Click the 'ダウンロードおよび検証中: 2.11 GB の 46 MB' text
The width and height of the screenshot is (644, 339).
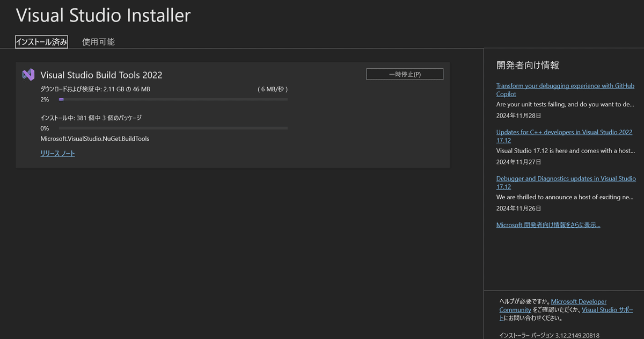point(95,89)
